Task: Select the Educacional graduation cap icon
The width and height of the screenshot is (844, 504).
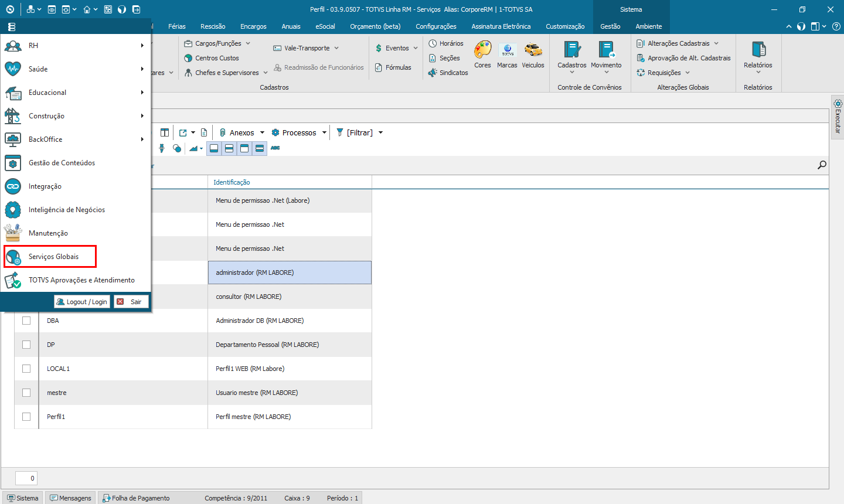Action: 13,93
